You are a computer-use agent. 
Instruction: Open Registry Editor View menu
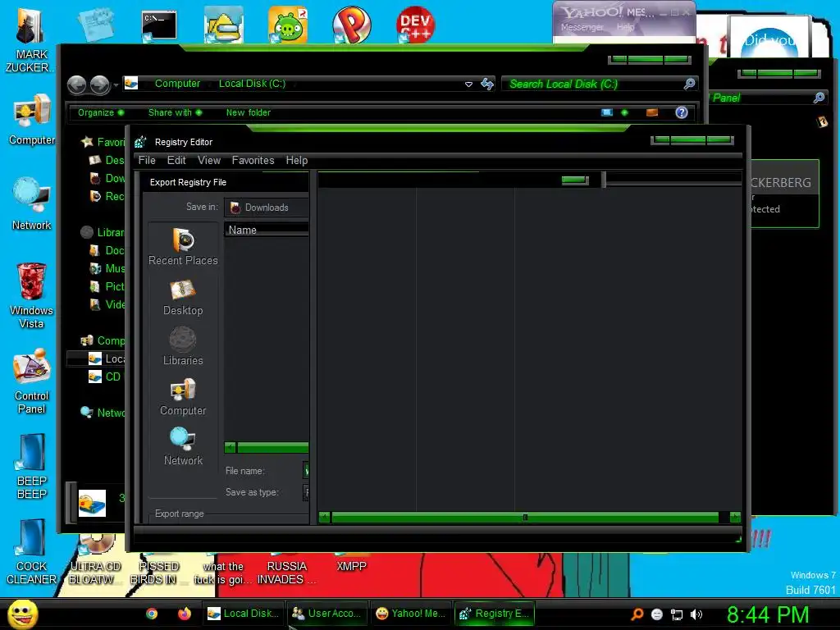coord(209,160)
